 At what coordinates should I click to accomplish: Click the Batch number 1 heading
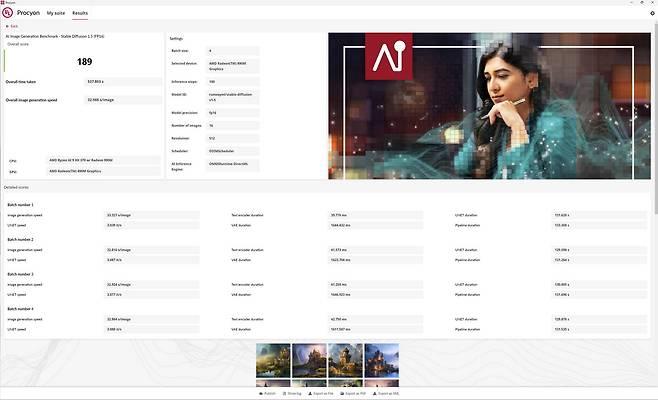tap(20, 205)
